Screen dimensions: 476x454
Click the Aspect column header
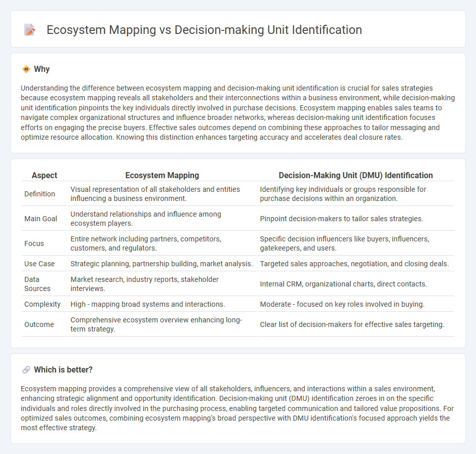pos(45,175)
